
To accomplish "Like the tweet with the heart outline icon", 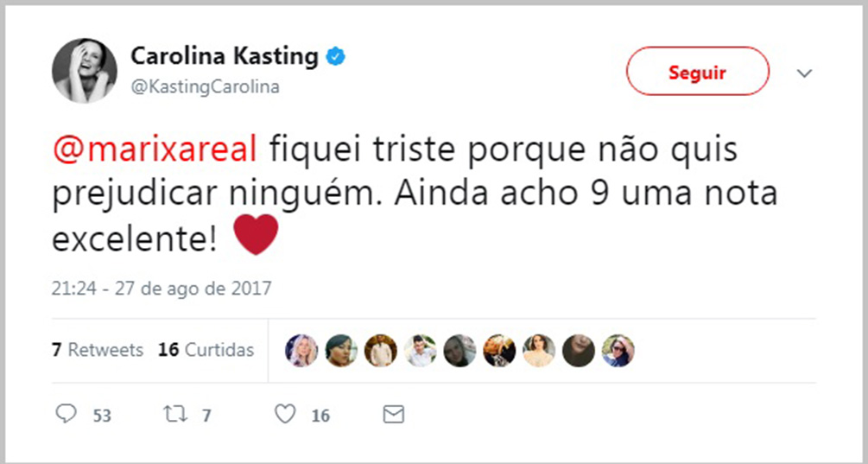I will 284,415.
